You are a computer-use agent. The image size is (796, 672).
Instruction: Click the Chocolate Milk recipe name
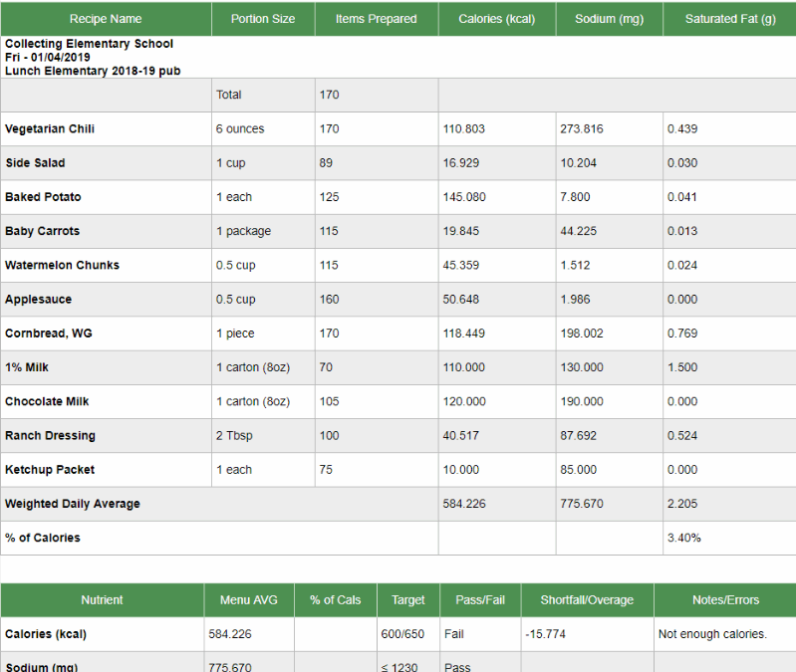click(x=47, y=401)
